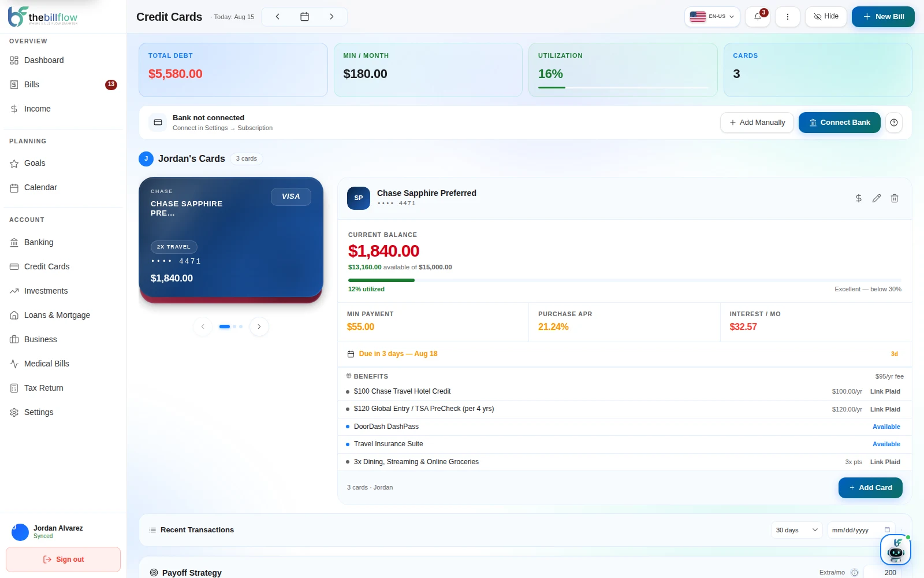Open the 30 days range dropdown

point(797,530)
